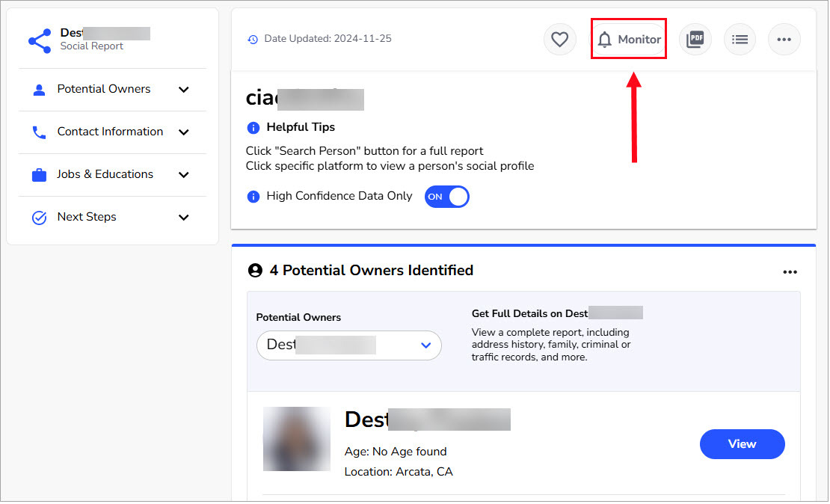The width and height of the screenshot is (830, 504).
Task: Enable Monitor alerts with the bell button
Action: point(628,38)
